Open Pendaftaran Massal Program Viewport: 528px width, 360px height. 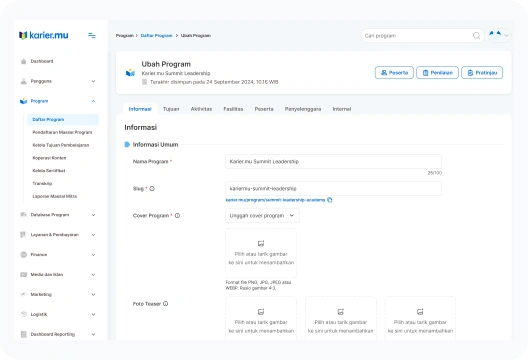tap(62, 132)
